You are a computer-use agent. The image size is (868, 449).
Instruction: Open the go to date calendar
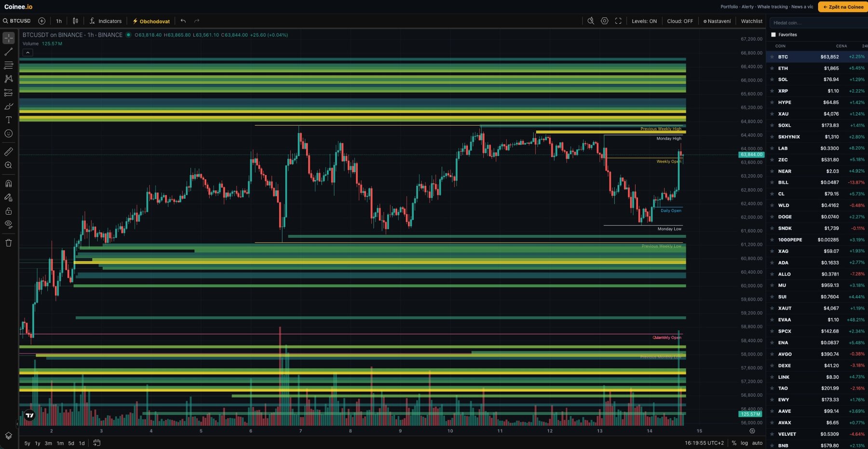pyautogui.click(x=97, y=443)
